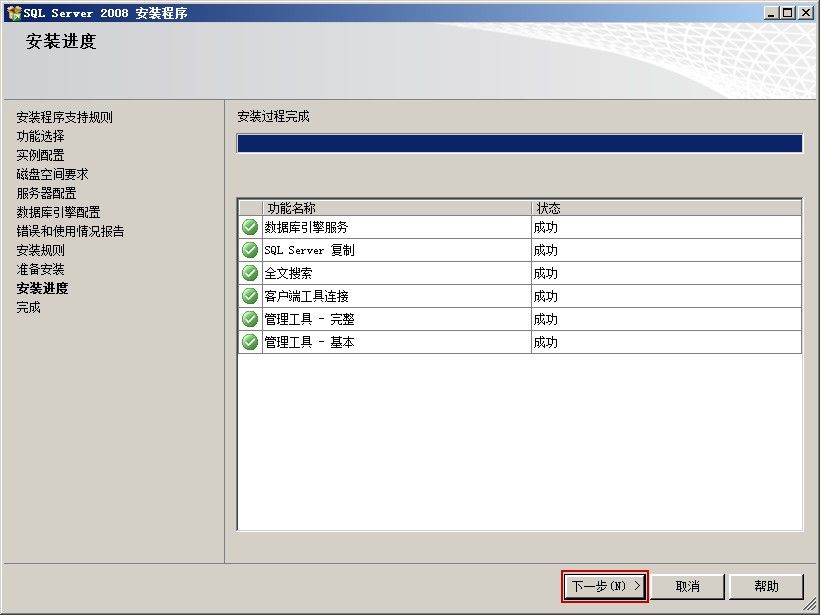
Task: Click 成功 status for 全文搜索
Action: [x=545, y=274]
